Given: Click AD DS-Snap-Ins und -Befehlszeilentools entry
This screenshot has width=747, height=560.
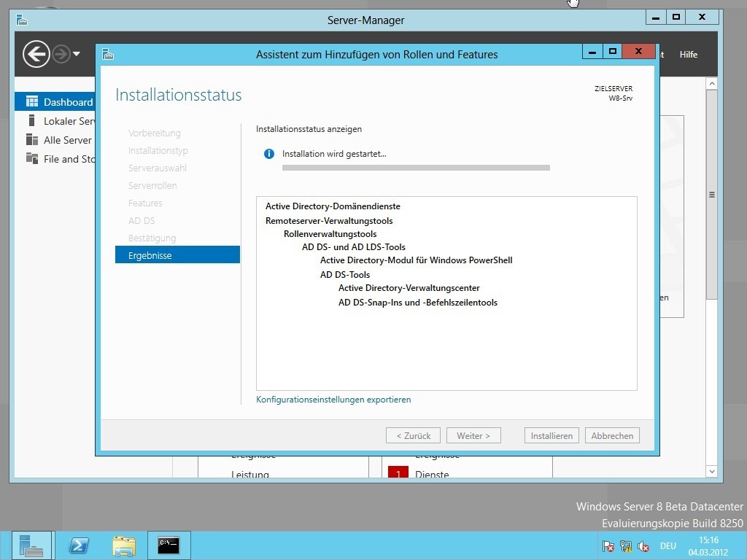Looking at the screenshot, I should pyautogui.click(x=418, y=303).
